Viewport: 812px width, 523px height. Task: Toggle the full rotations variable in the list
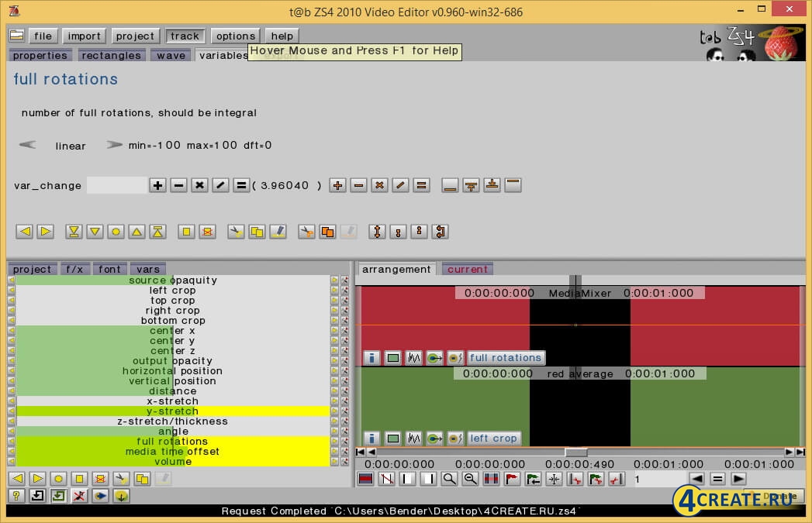pyautogui.click(x=172, y=441)
